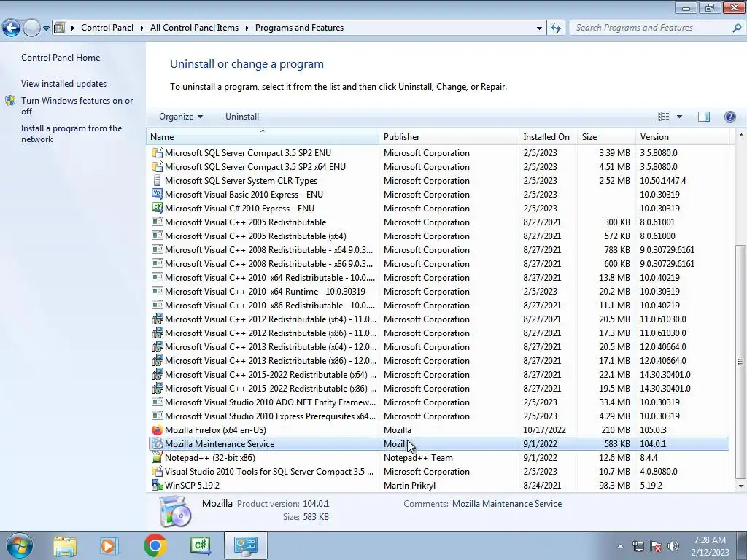Click Visual Studio 2010 Tools for SQL icon
This screenshot has height=560, width=747.
(157, 472)
